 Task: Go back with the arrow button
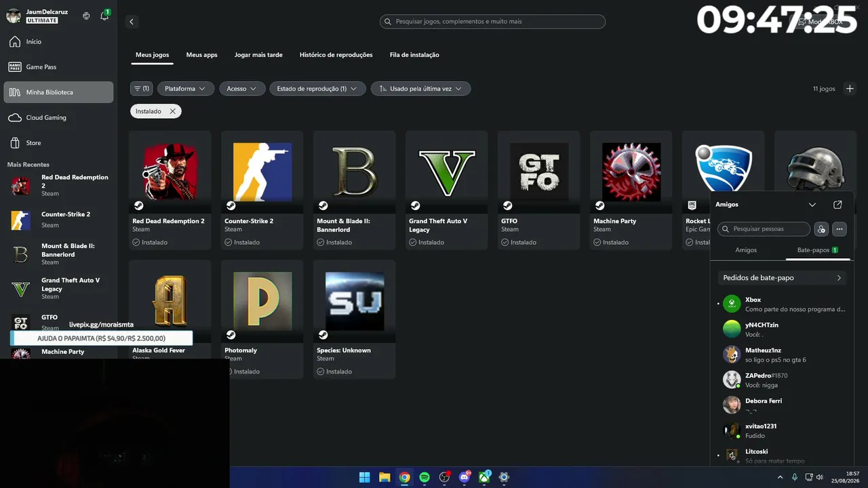132,22
